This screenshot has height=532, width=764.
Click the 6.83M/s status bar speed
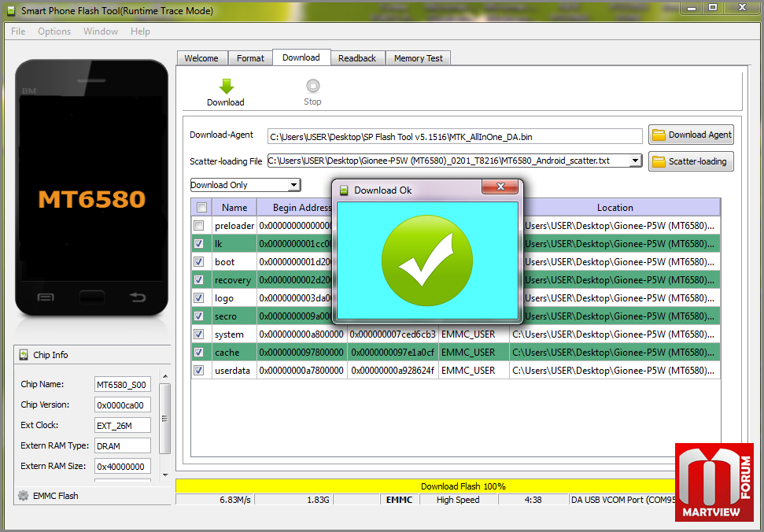[214, 500]
